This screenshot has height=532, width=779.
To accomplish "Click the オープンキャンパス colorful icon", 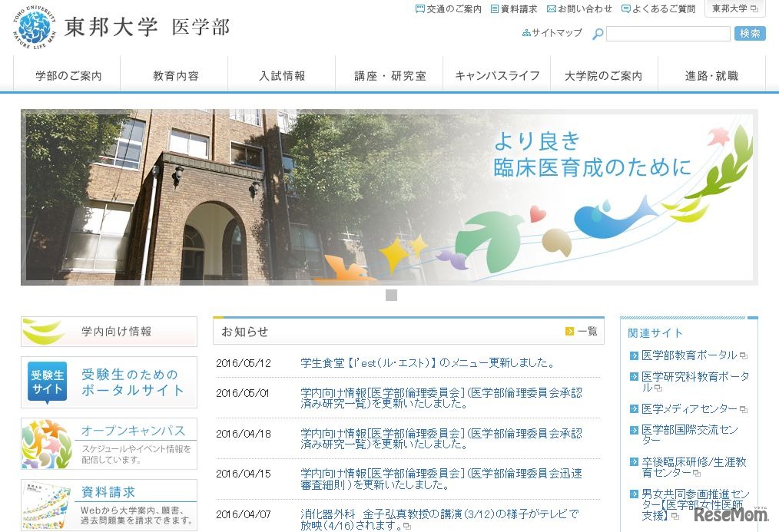I will pyautogui.click(x=48, y=444).
